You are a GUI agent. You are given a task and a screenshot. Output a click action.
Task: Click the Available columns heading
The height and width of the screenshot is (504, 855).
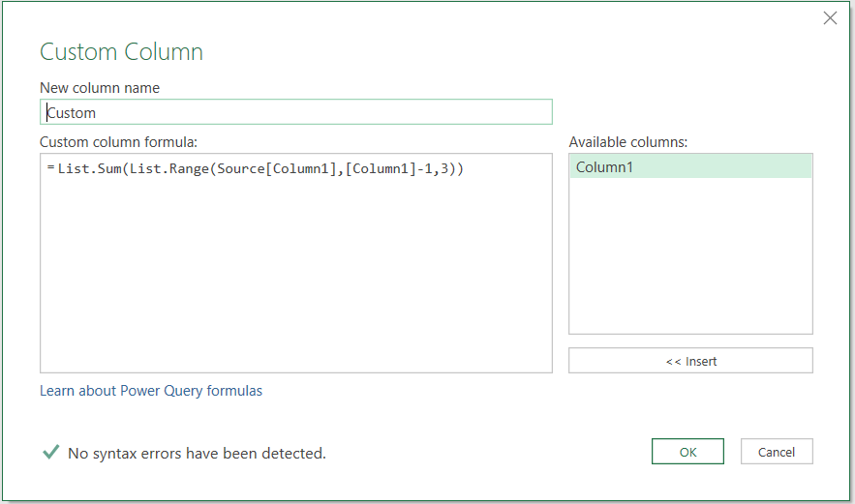[x=628, y=142]
